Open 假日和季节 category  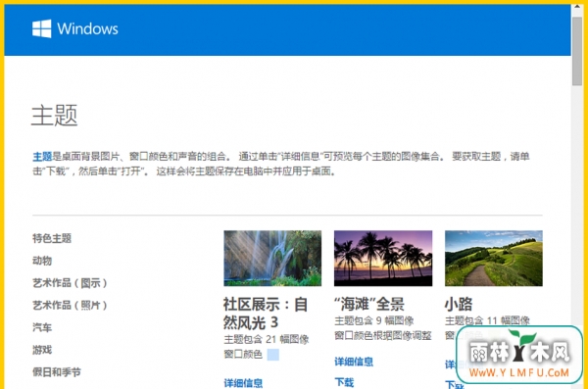tap(57, 372)
